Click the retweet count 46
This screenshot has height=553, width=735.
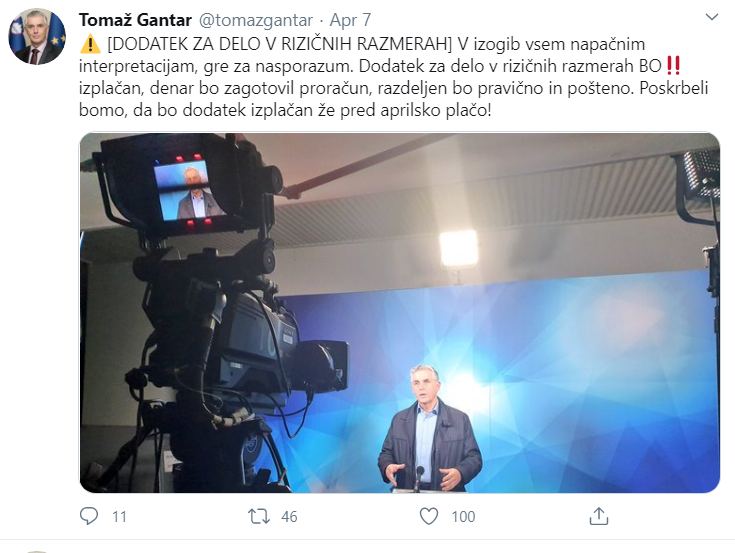pyautogui.click(x=289, y=517)
